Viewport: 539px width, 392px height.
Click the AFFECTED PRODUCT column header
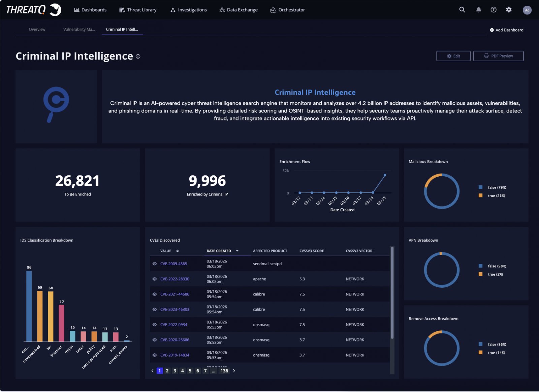[x=270, y=251]
